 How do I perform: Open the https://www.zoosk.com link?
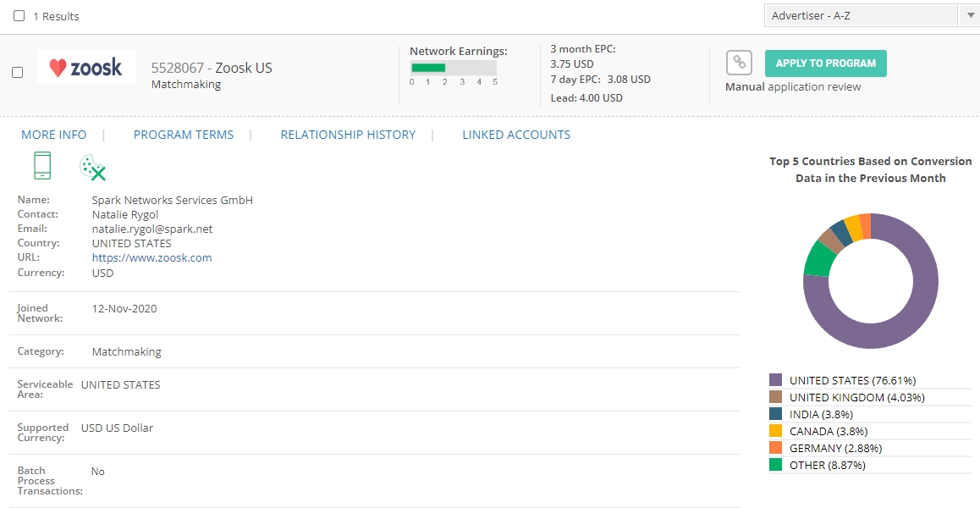151,257
